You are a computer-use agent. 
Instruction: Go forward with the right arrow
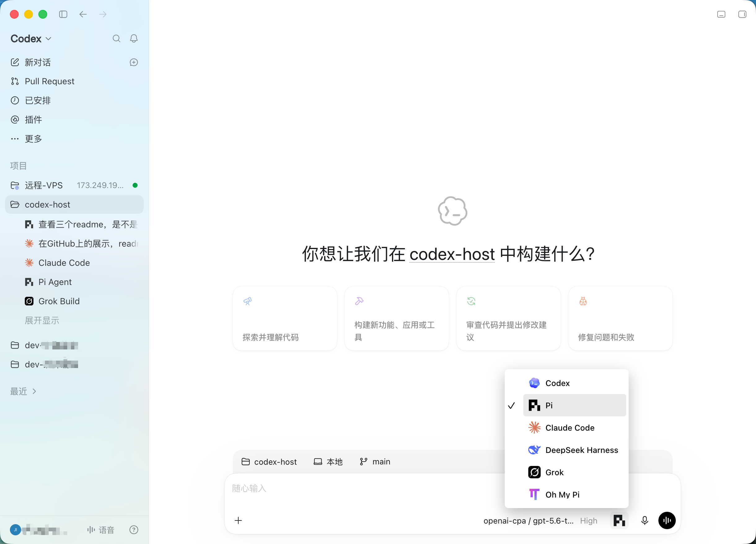pos(103,14)
